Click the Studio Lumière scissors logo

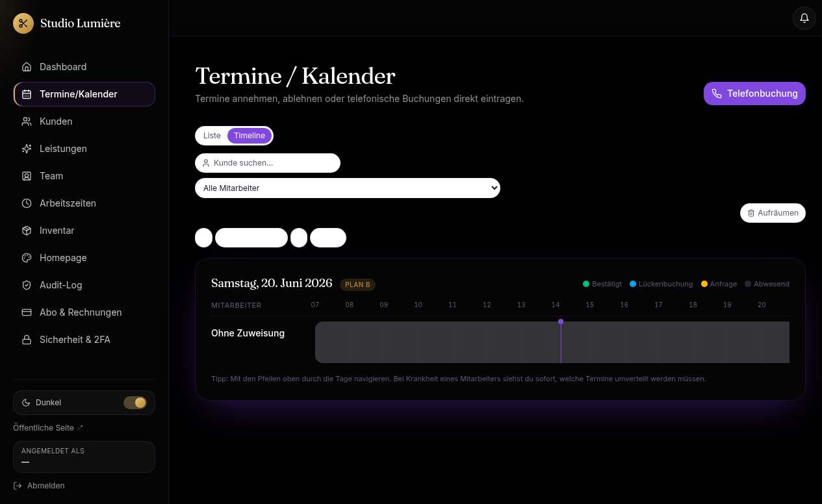pos(23,23)
